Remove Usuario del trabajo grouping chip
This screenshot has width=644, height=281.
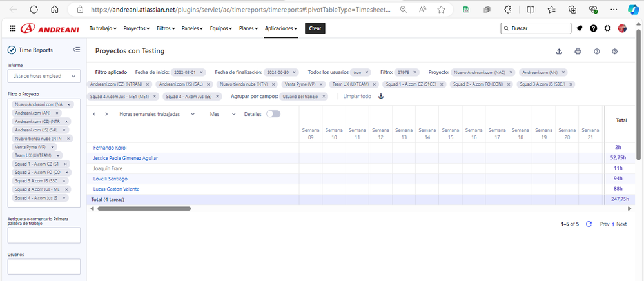(x=324, y=97)
